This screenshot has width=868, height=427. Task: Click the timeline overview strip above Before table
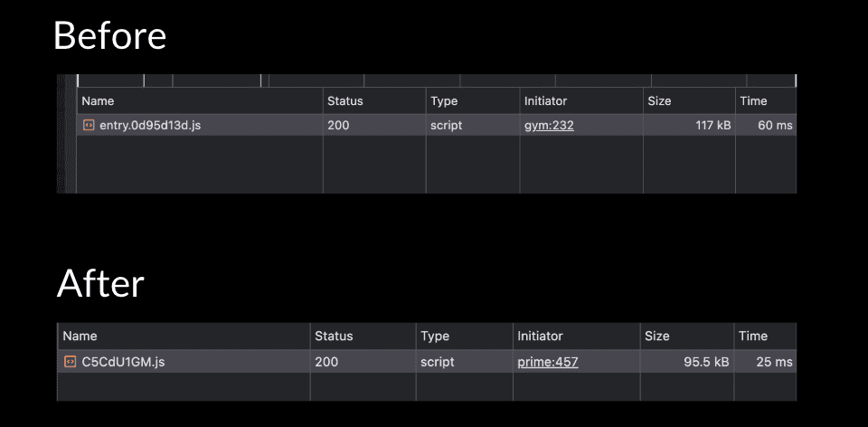(x=436, y=81)
